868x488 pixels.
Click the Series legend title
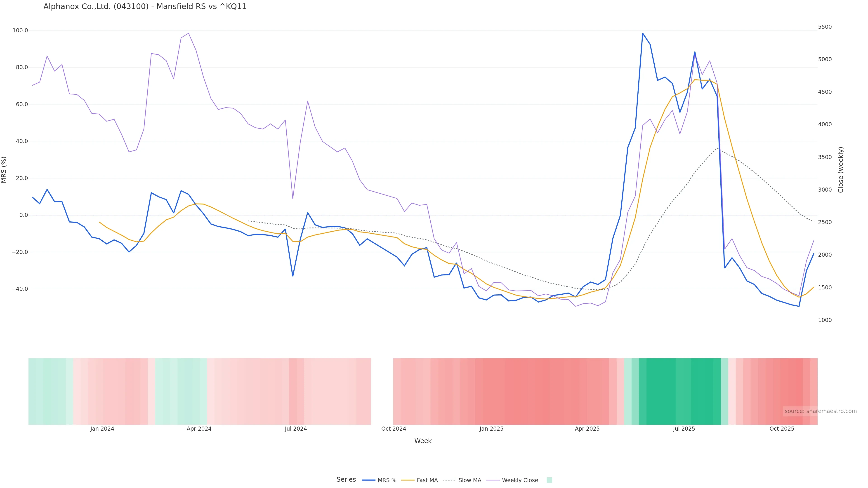(346, 480)
